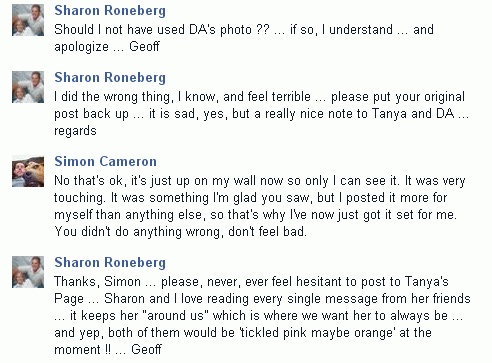Click the 'apologize ... Geoff' line in the first comment
This screenshot has height=363, width=492.
click(x=107, y=47)
